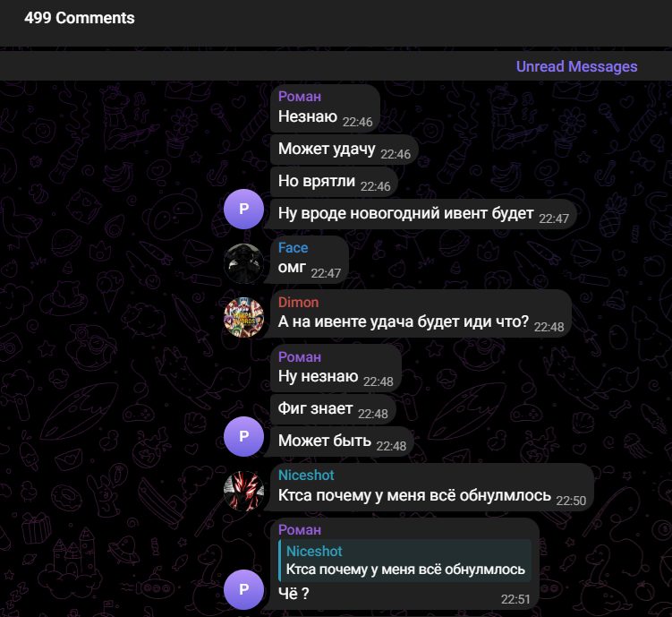The image size is (672, 617).
Task: Open the Dimon sender name
Action: 298,303
